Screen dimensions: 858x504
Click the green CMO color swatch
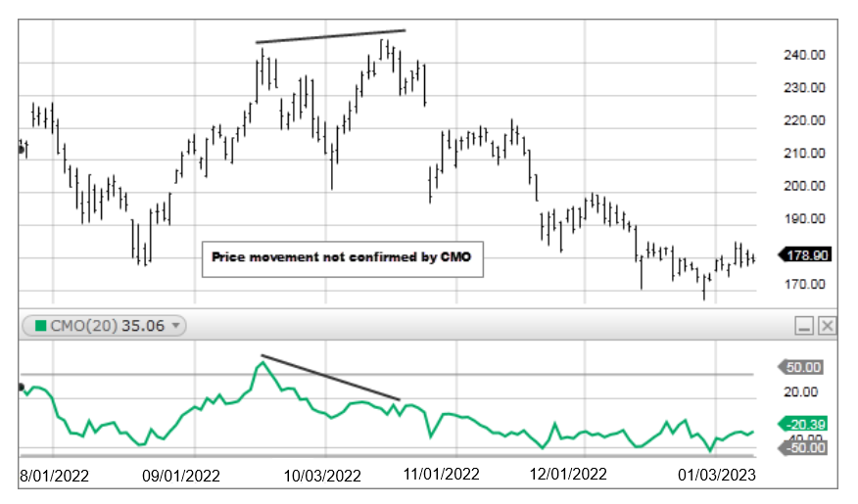pos(40,325)
